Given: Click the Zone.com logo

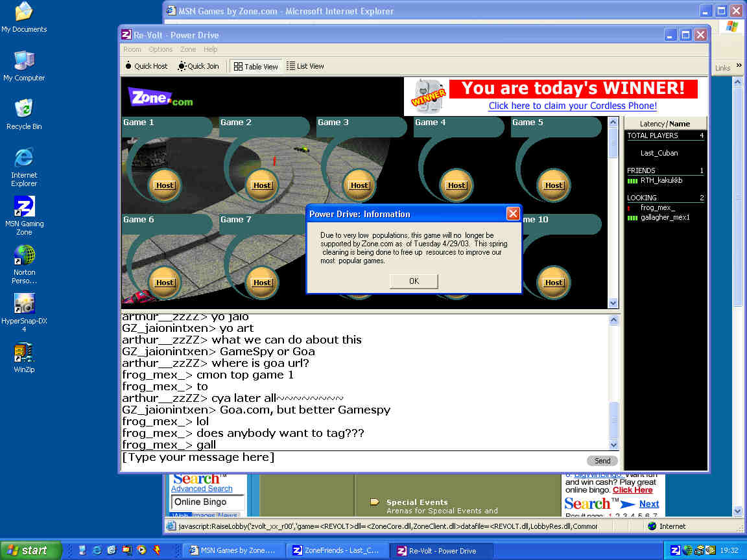Looking at the screenshot, I should click(x=161, y=97).
